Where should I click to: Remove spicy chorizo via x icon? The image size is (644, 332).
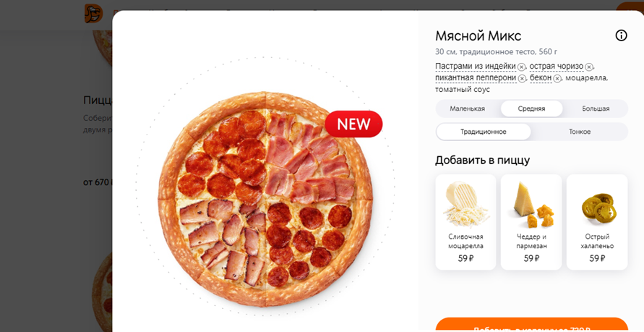click(x=588, y=67)
